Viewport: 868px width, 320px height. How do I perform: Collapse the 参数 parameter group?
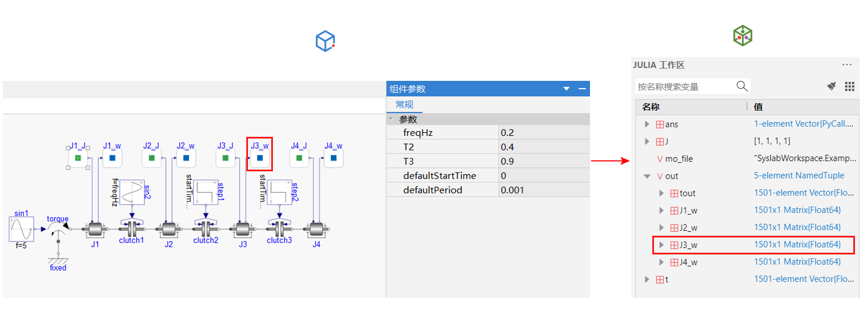(x=391, y=119)
